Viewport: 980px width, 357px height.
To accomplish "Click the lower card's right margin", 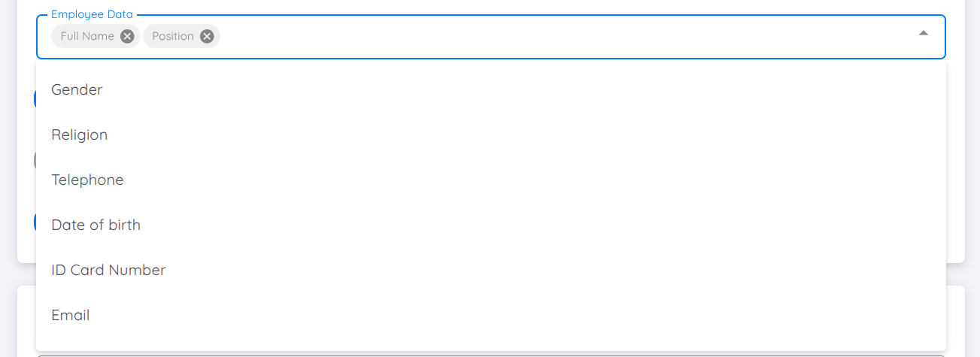I will pyautogui.click(x=955, y=316).
